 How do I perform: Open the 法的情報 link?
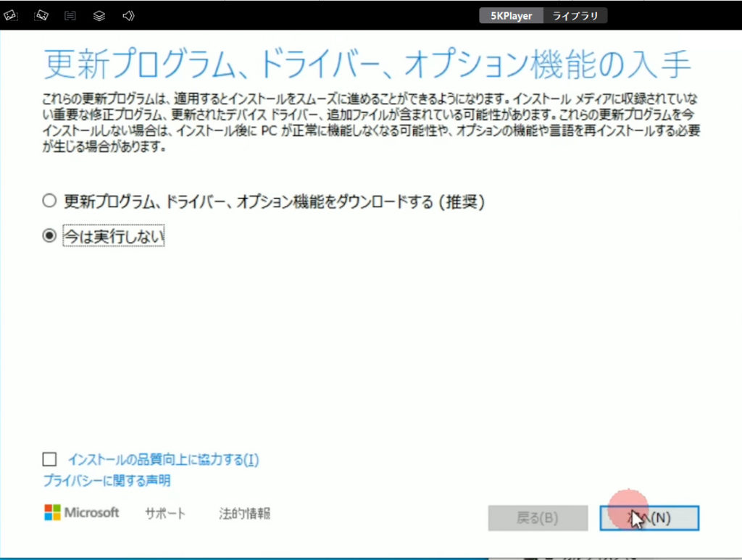(245, 514)
